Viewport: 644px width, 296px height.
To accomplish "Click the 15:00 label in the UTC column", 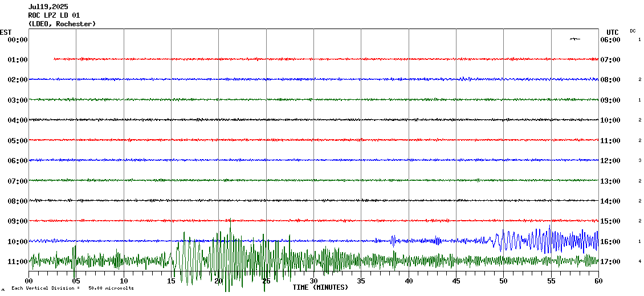I will pos(610,221).
